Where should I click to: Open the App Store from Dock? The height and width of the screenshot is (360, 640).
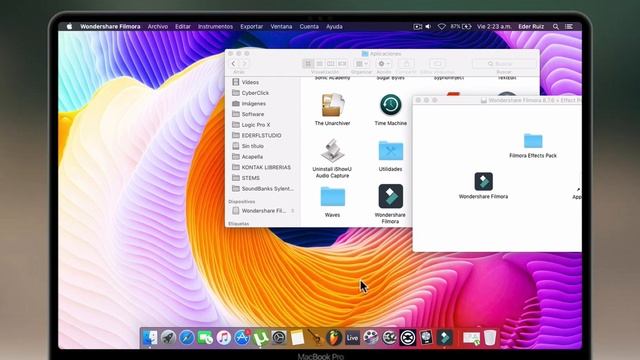pos(242,338)
